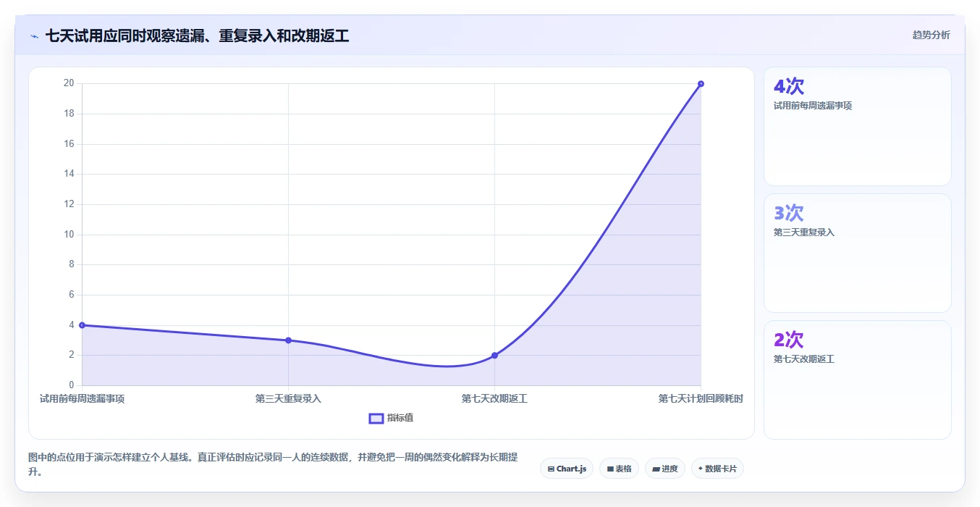Click the Chart.js chip
The width and height of the screenshot is (980, 507).
[567, 469]
